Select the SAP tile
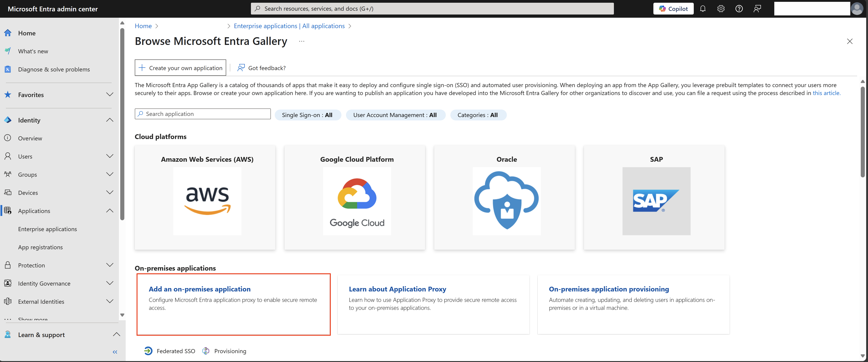Image resolution: width=868 pixels, height=362 pixels. click(654, 197)
